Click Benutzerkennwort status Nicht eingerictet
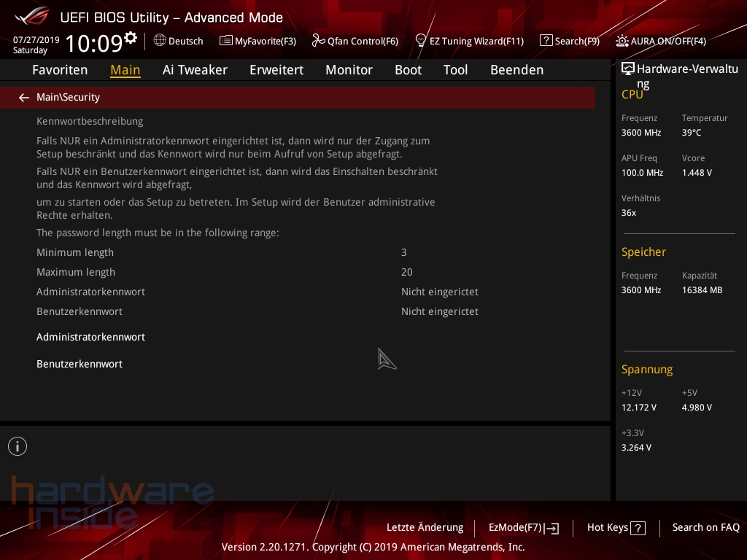The height and width of the screenshot is (560, 747). 440,311
